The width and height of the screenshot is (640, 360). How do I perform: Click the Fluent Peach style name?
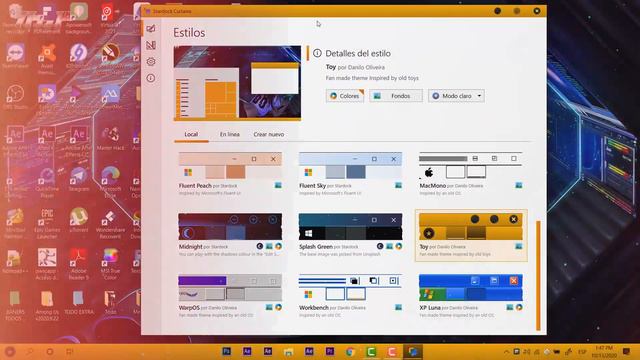(195, 186)
